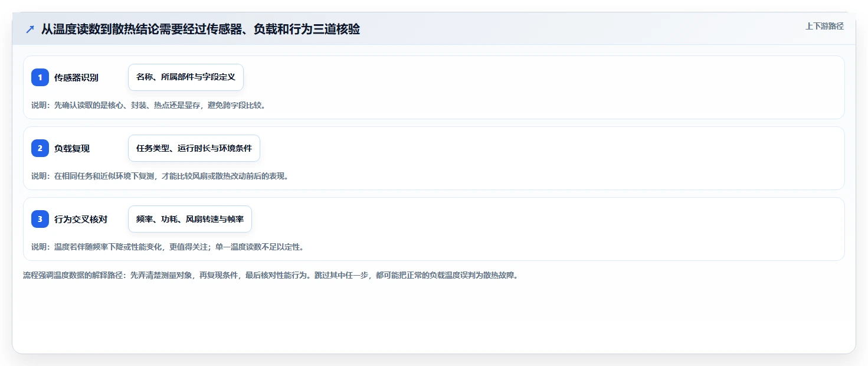Open the 名称、所属部件与字段定义 chip
Image resolution: width=868 pixels, height=366 pixels.
[186, 77]
